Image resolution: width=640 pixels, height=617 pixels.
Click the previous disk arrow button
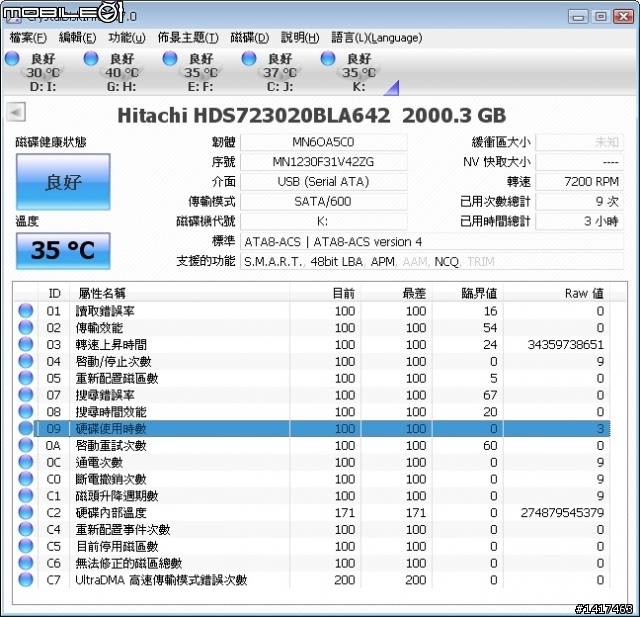[16, 112]
